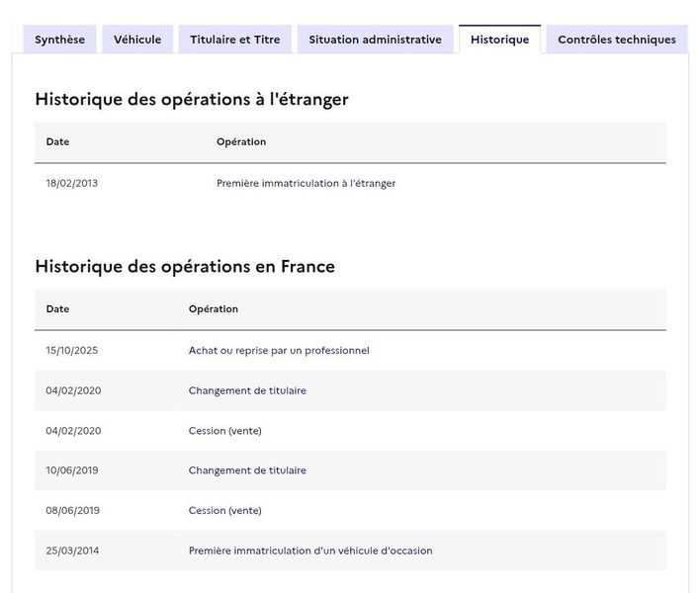Click the Opération header in France table
This screenshot has height=593, width=700.
(x=213, y=308)
